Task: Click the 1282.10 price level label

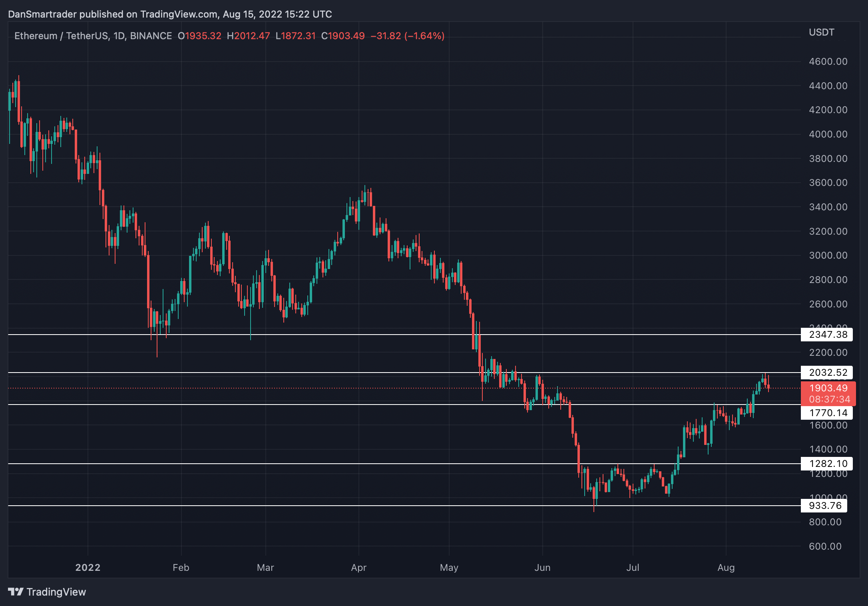Action: [826, 464]
